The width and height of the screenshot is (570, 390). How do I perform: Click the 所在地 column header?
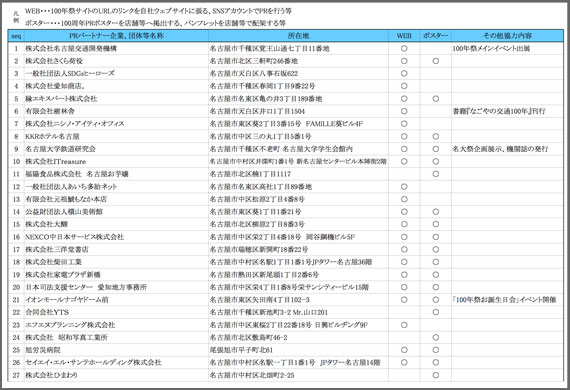[x=298, y=36]
